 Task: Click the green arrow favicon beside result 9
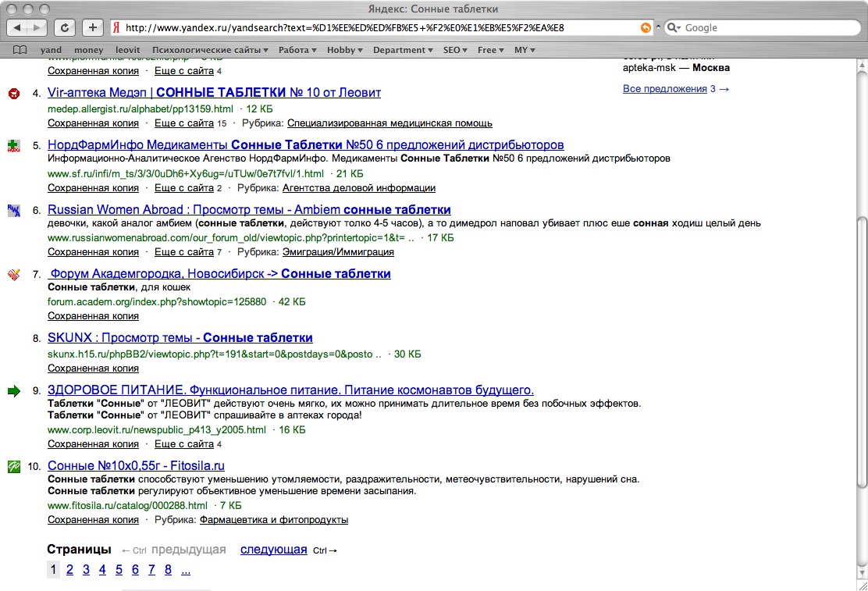point(14,391)
